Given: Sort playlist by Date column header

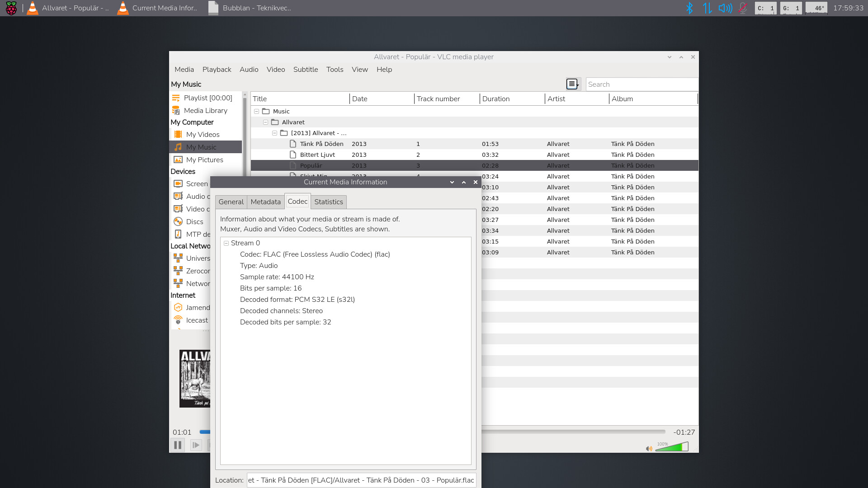Looking at the screenshot, I should 382,99.
